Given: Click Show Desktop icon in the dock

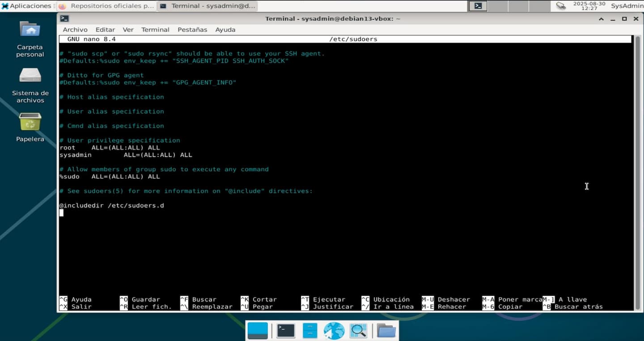Looking at the screenshot, I should coord(258,331).
